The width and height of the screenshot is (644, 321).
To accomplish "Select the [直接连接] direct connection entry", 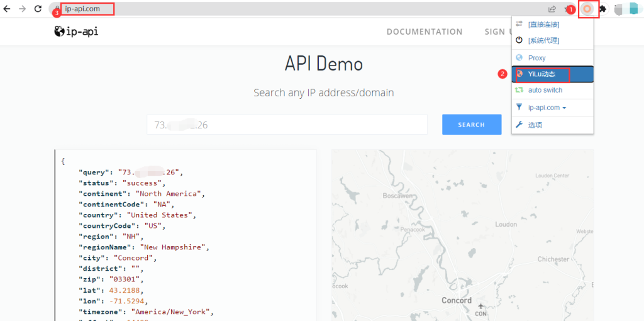I will click(552, 25).
